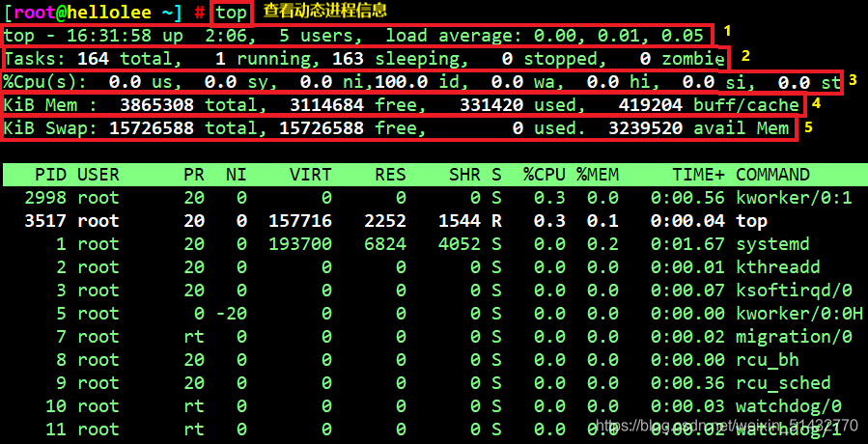Click the PR column header
Viewport: 868px width, 444px height.
pos(194,175)
